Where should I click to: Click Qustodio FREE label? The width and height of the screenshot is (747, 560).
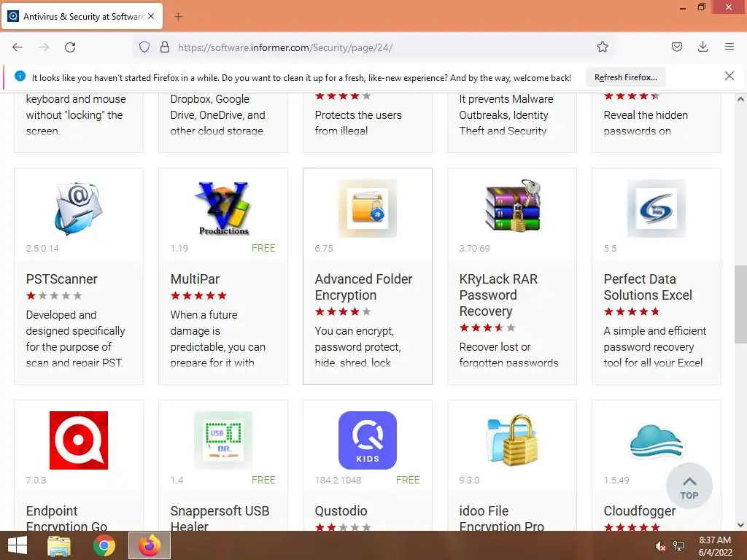[408, 480]
